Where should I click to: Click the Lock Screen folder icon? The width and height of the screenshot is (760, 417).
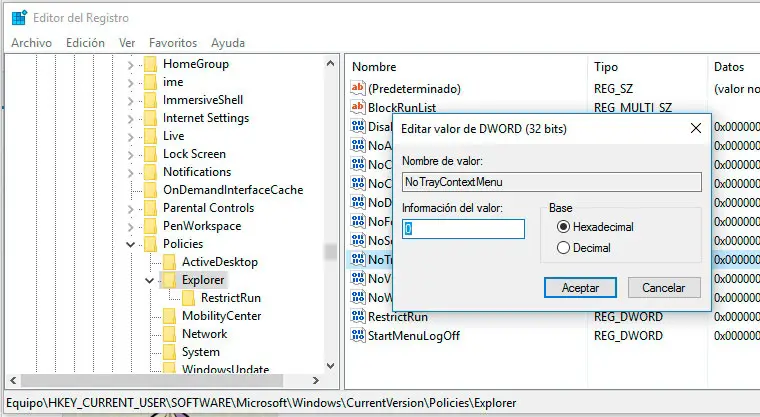click(x=151, y=154)
